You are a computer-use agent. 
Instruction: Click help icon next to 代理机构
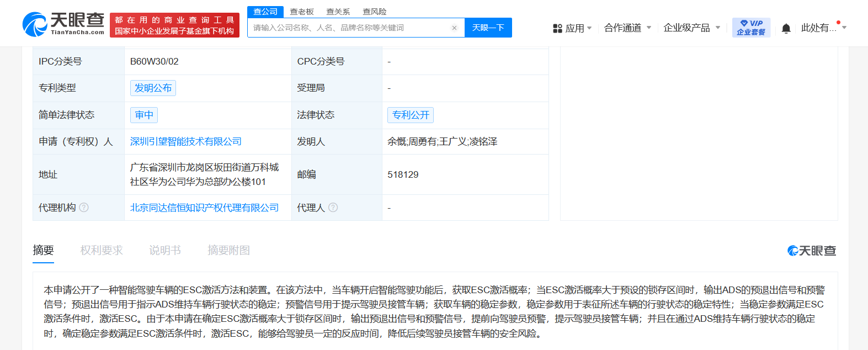pyautogui.click(x=84, y=208)
